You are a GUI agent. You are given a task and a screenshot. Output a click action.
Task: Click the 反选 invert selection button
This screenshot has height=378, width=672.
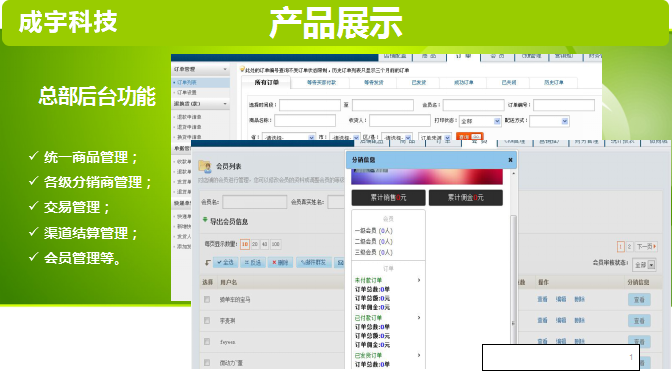point(253,262)
